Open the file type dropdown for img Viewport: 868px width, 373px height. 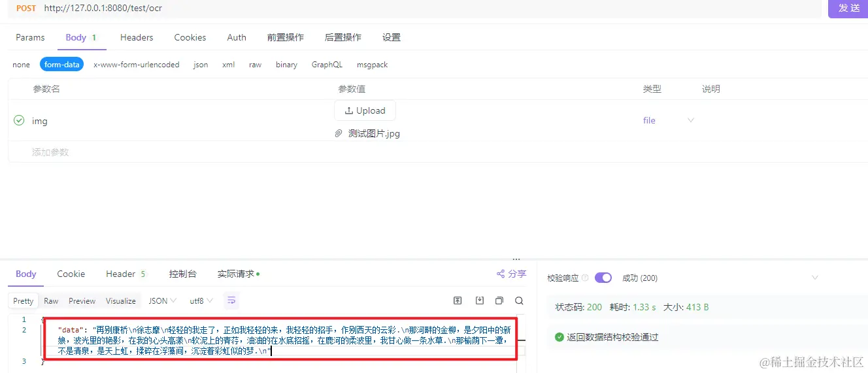(669, 120)
